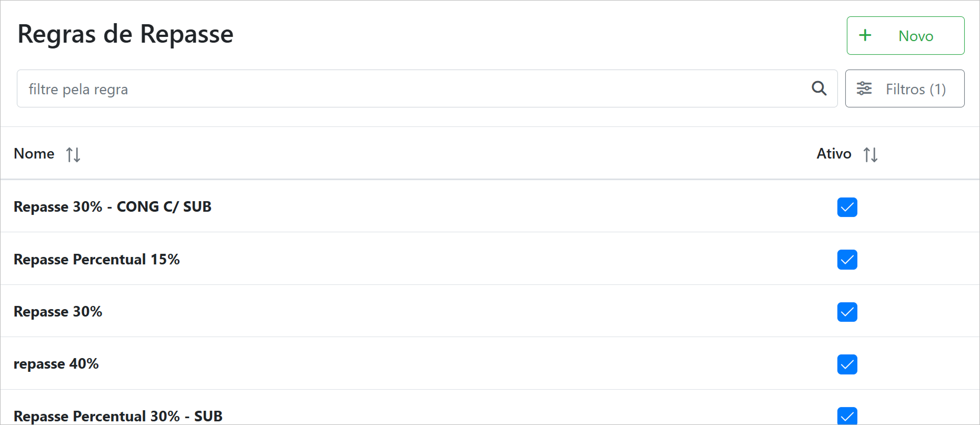Open the Filtros (1) filter panel

904,88
